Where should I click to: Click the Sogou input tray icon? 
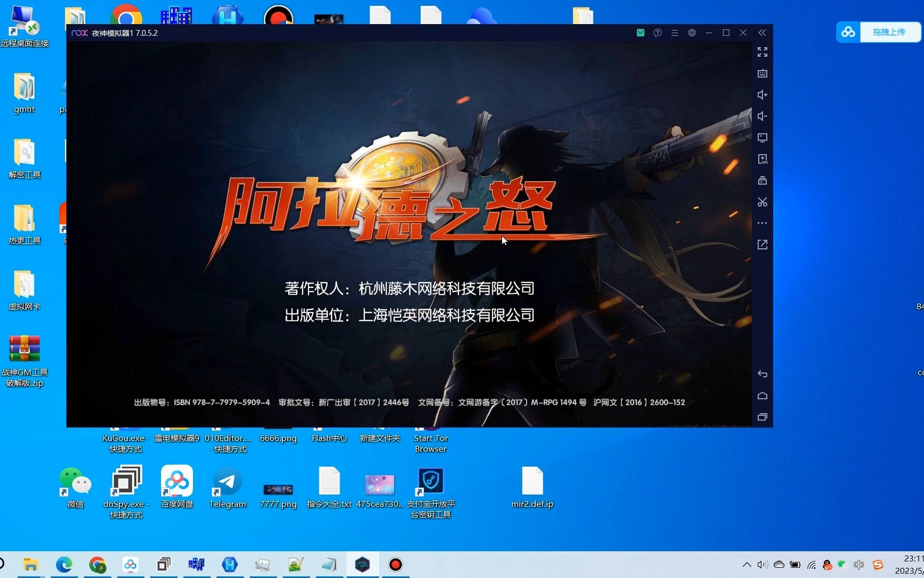pos(878,565)
